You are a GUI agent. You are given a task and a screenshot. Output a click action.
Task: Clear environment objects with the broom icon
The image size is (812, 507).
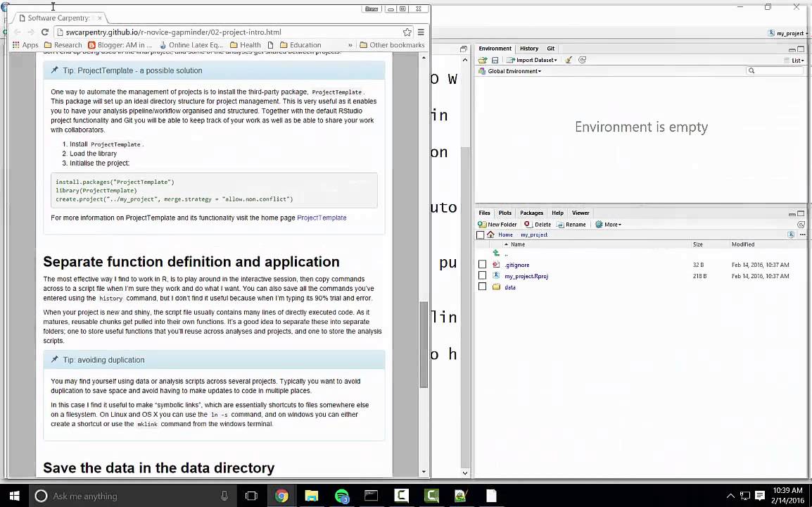569,60
